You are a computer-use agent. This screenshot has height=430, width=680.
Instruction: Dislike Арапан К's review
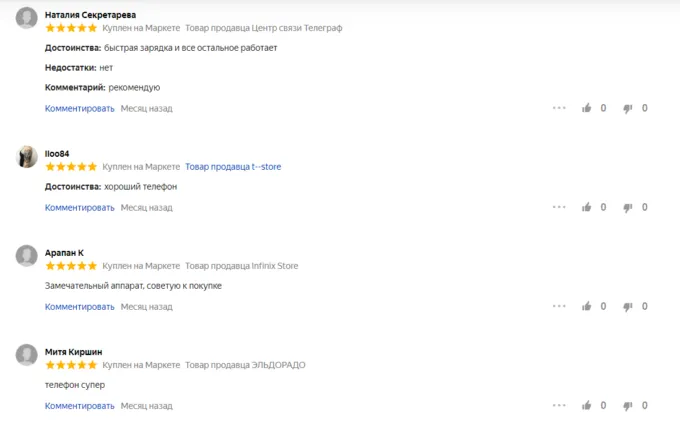[628, 306]
